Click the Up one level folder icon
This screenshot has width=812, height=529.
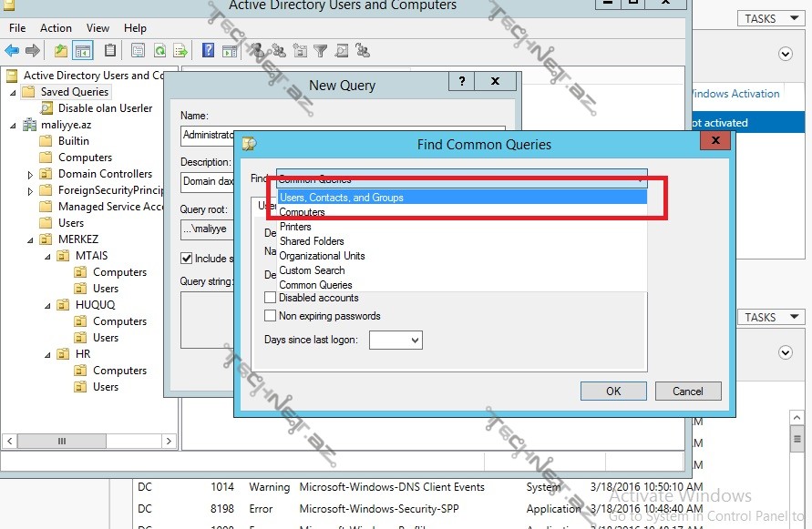(x=61, y=51)
